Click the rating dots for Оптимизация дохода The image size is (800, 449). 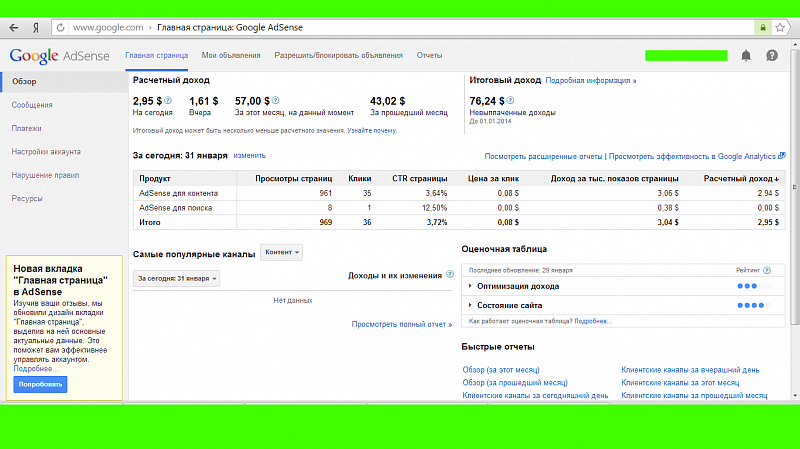coord(754,286)
